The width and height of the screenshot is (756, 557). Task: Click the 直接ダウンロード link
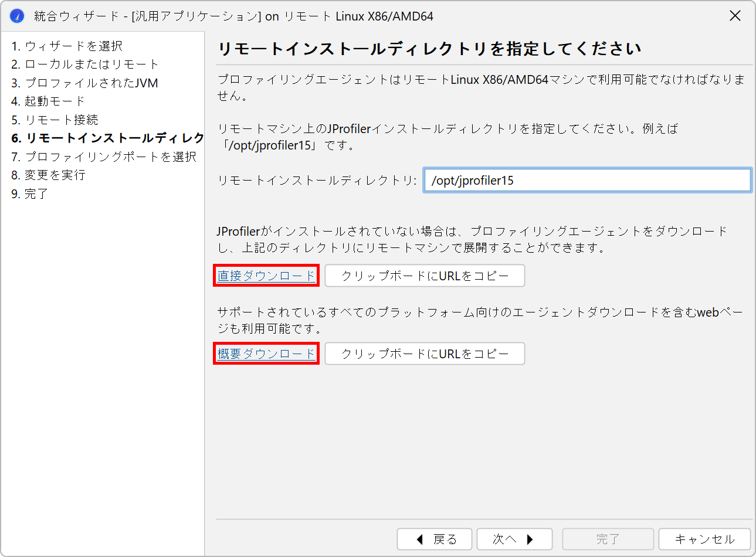click(266, 276)
